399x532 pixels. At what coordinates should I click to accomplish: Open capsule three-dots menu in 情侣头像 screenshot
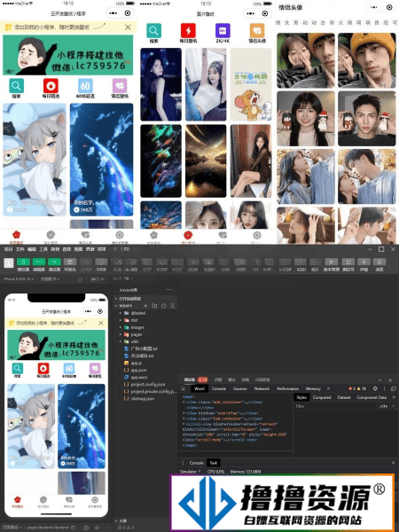tap(374, 7)
